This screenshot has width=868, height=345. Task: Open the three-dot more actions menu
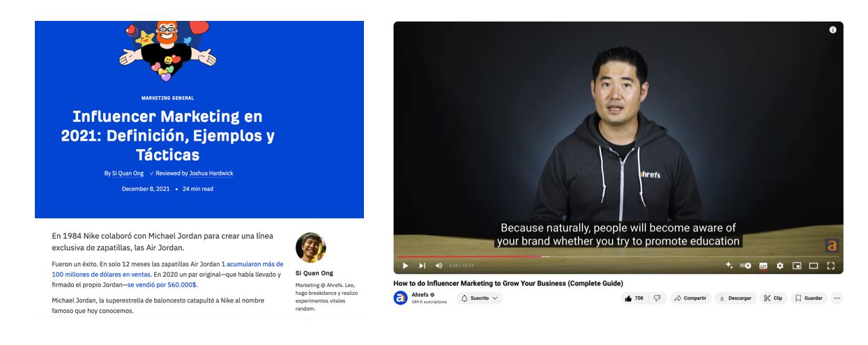point(837,298)
